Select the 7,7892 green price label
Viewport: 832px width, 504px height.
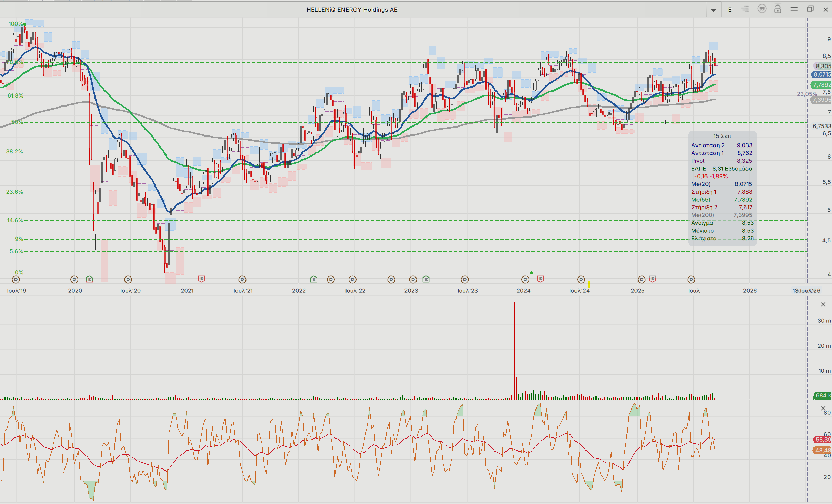822,85
